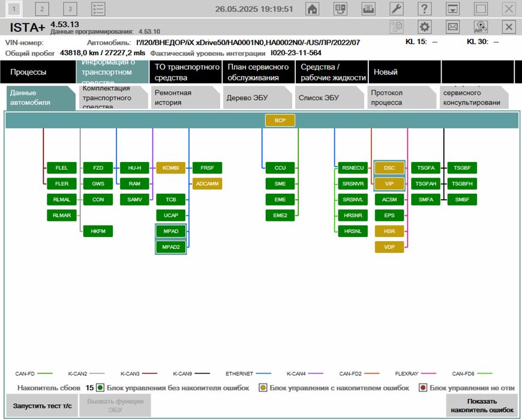Select session button 2
Screen dimensions: 522x420
[x=42, y=9]
